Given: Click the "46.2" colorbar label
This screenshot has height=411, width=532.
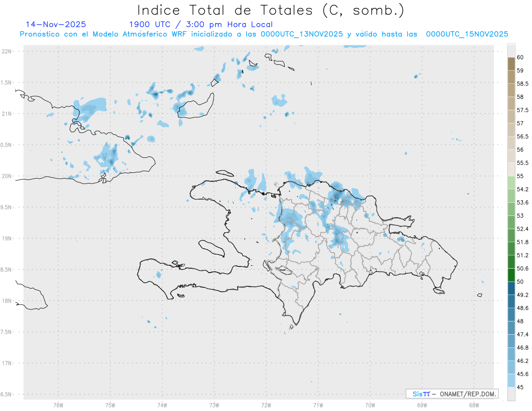Looking at the screenshot, I should [x=523, y=361].
